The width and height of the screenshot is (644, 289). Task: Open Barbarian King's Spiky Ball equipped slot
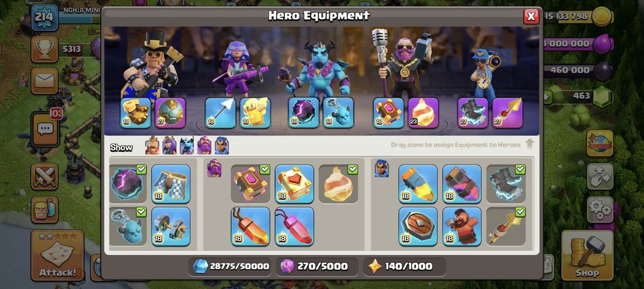(170, 113)
